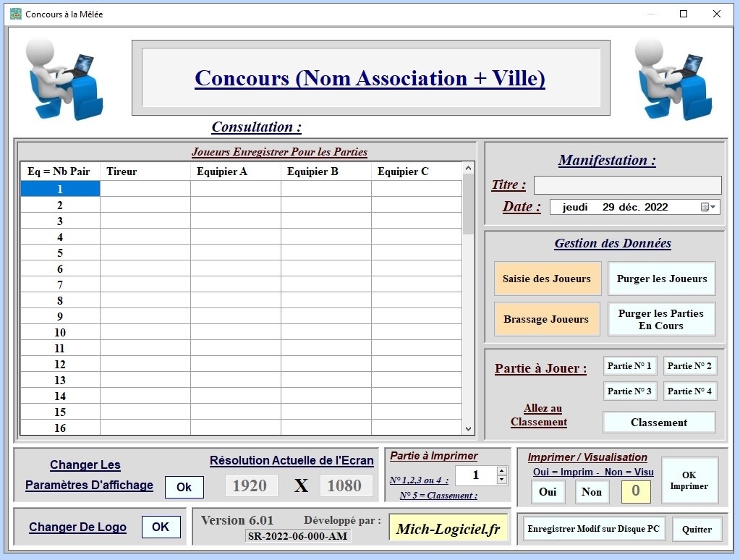Decrease the Partie à Imprimer number
This screenshot has width=740, height=560.
502,479
